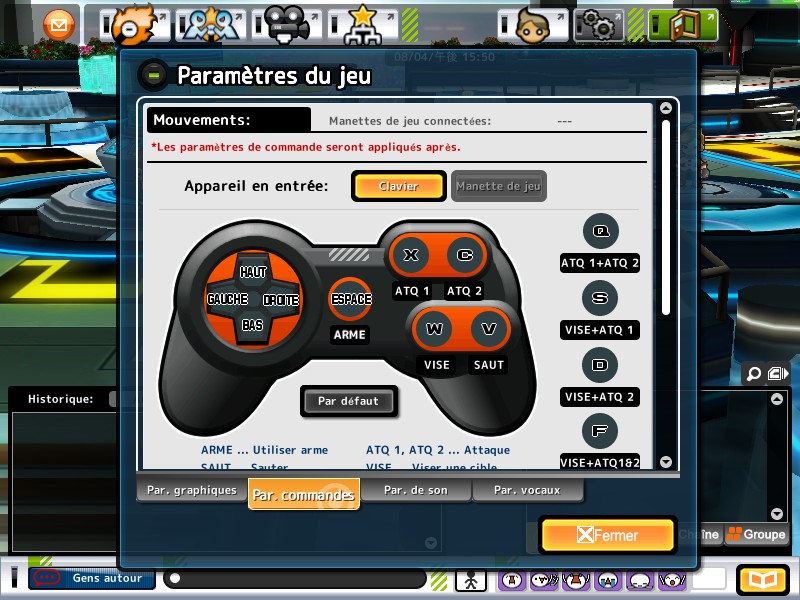This screenshot has width=800, height=600.
Task: Click the BAS direction key on the controller
Action: pos(253,325)
